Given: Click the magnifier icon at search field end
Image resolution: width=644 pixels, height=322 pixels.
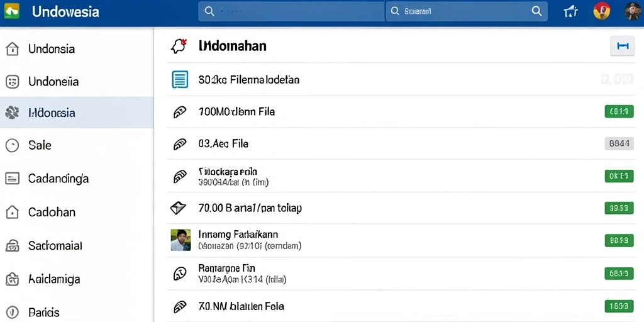Looking at the screenshot, I should pyautogui.click(x=536, y=11).
